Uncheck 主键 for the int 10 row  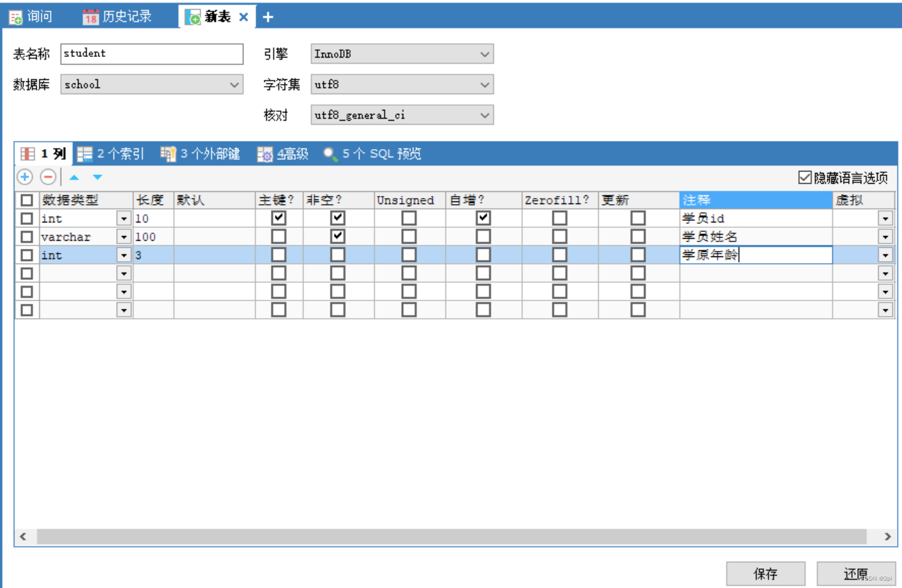click(x=278, y=218)
